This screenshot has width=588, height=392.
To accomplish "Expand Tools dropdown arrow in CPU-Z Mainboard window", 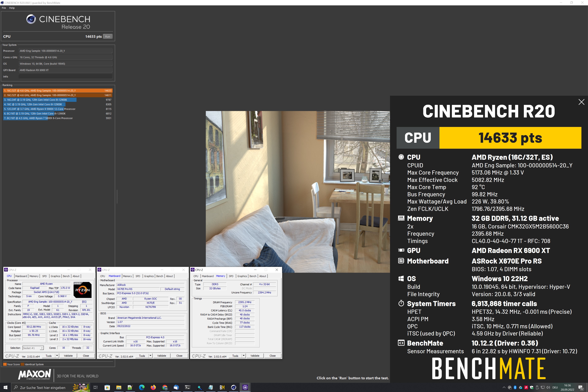I will pos(150,356).
